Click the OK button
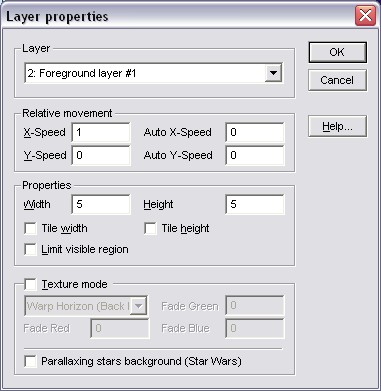Viewport: 381px width, 391px height. pyautogui.click(x=337, y=52)
